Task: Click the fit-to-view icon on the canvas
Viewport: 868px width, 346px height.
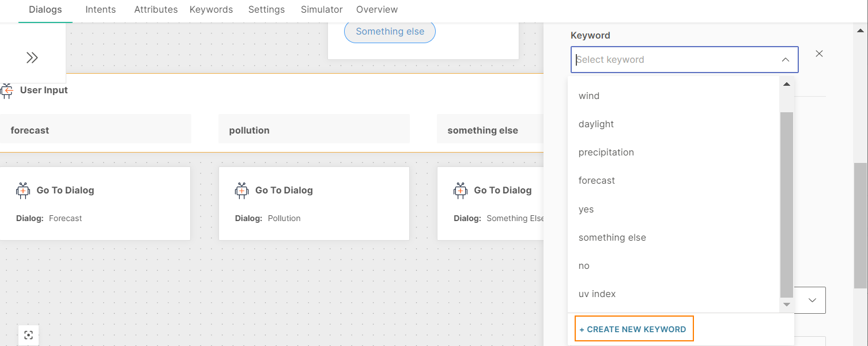Action: [x=28, y=334]
